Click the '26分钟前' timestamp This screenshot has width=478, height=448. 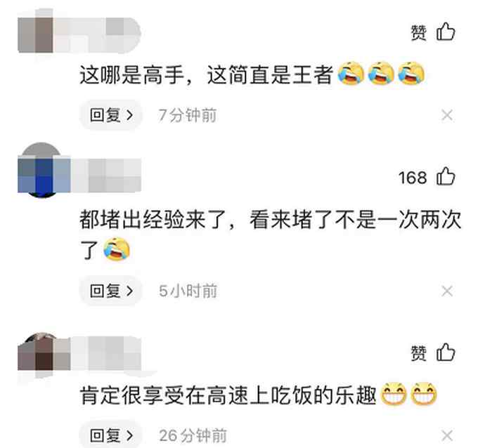[193, 435]
